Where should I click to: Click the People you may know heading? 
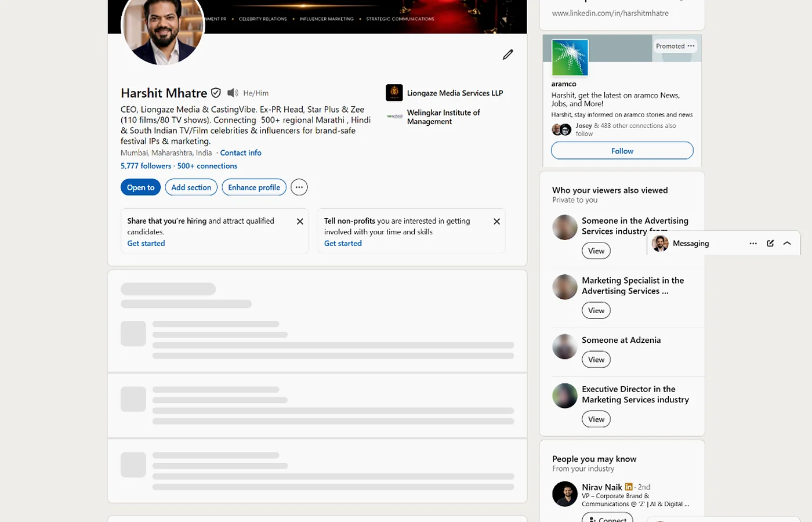click(594, 459)
